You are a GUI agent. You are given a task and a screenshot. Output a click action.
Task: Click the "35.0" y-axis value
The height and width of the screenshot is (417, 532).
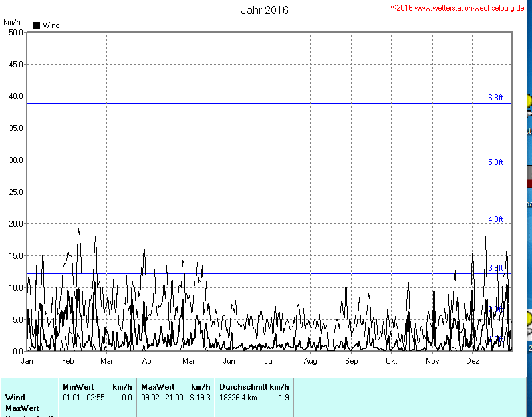click(16, 128)
